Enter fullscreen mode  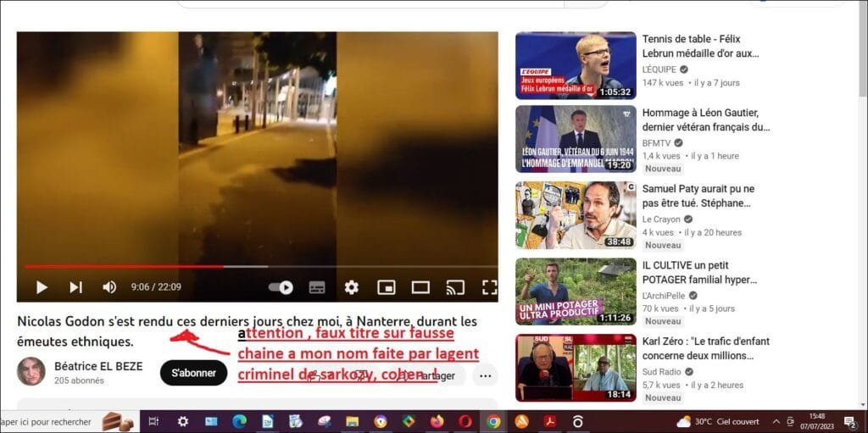point(489,287)
